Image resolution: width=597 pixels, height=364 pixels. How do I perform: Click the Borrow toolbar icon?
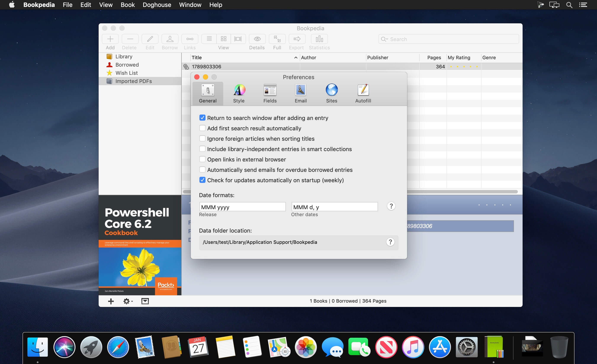(x=170, y=39)
